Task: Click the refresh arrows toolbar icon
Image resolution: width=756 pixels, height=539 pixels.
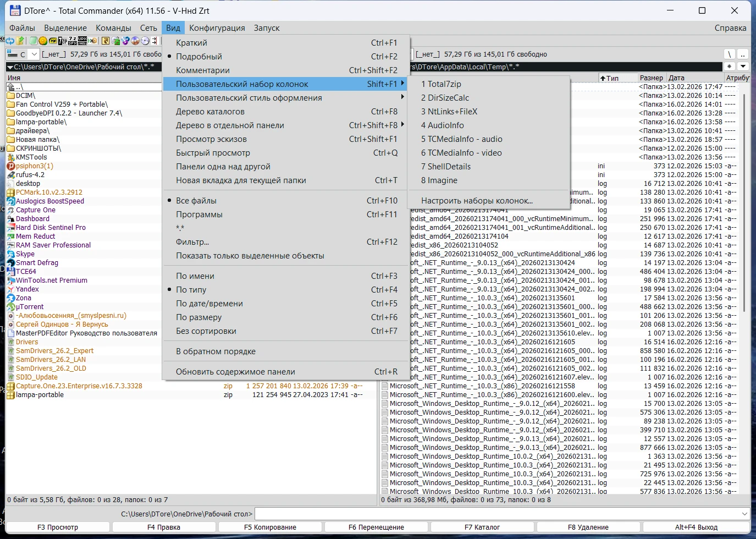Action: coord(10,41)
